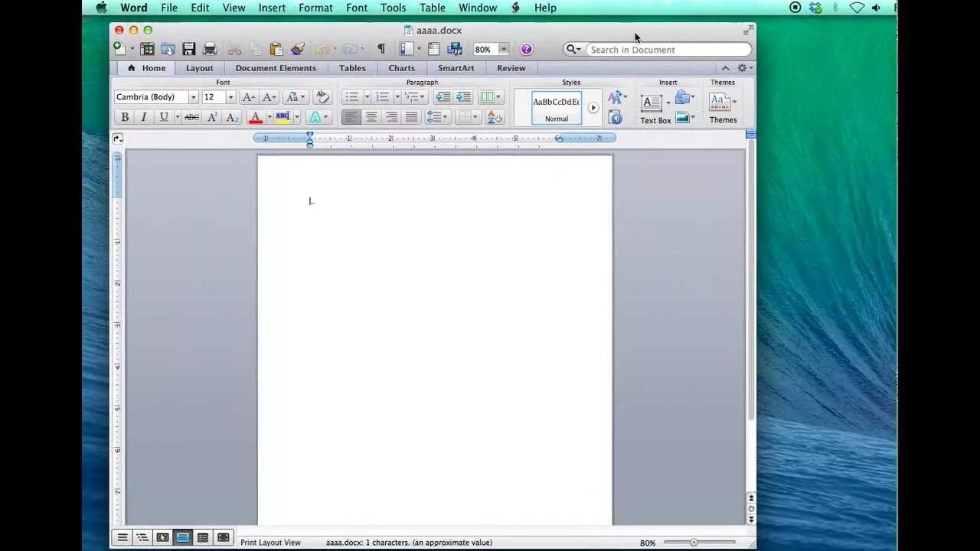The height and width of the screenshot is (551, 980).
Task: Open the font name dropdown
Action: (193, 97)
